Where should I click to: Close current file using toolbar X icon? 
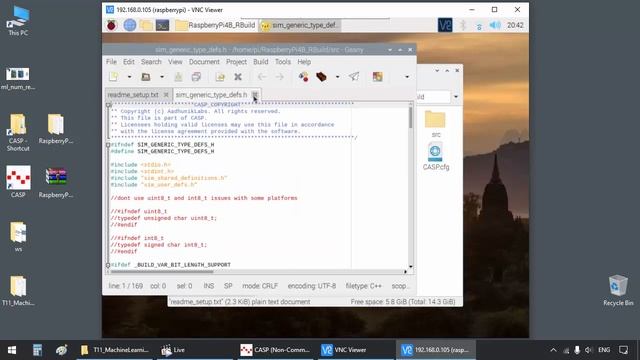point(238,77)
